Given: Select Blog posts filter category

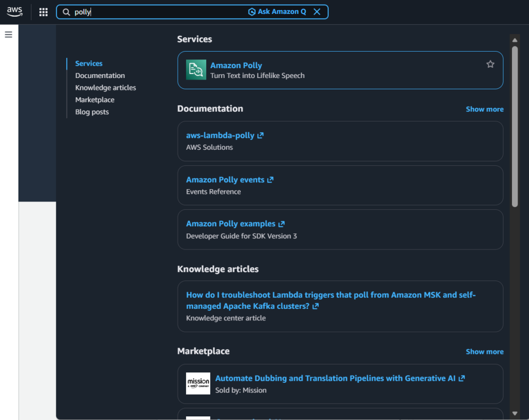Looking at the screenshot, I should (92, 112).
